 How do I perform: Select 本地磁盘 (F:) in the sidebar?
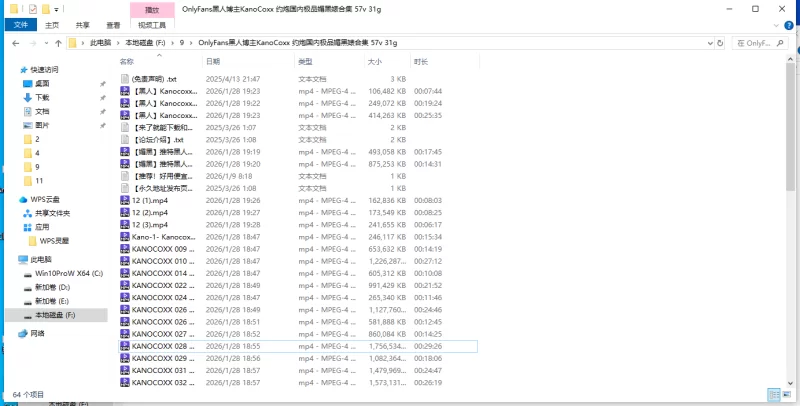55,315
